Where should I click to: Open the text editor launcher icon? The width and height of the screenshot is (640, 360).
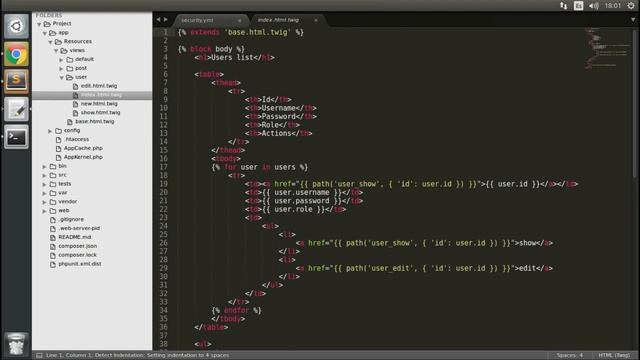tap(16, 109)
